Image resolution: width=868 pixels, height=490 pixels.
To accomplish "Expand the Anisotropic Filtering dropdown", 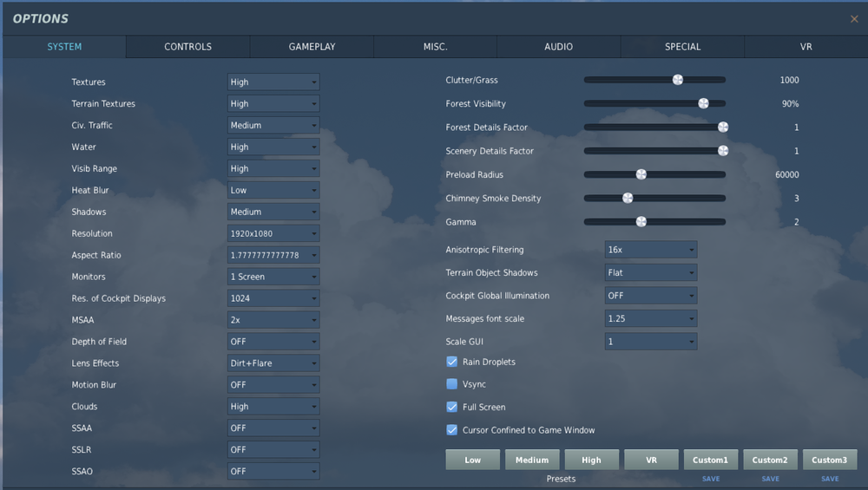I will point(650,250).
